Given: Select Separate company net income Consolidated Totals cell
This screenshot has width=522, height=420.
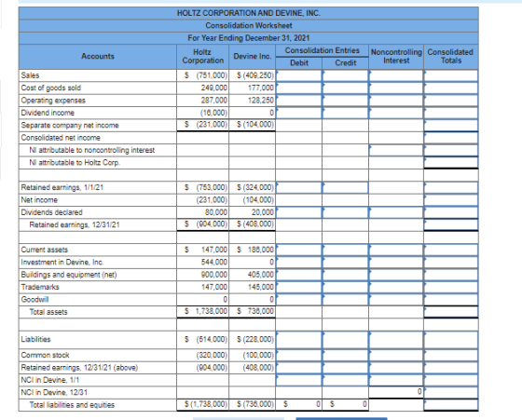Looking at the screenshot, I should [451, 126].
